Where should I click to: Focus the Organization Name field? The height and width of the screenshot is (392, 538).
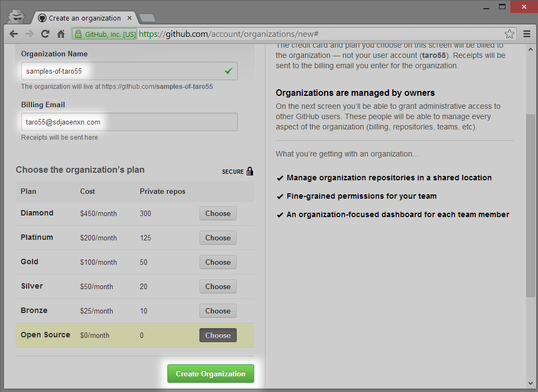(129, 71)
